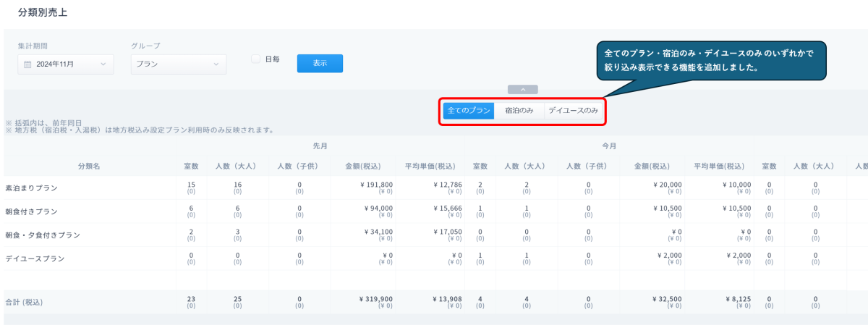
Task: Enable the 日毎 checkbox
Action: pyautogui.click(x=255, y=59)
